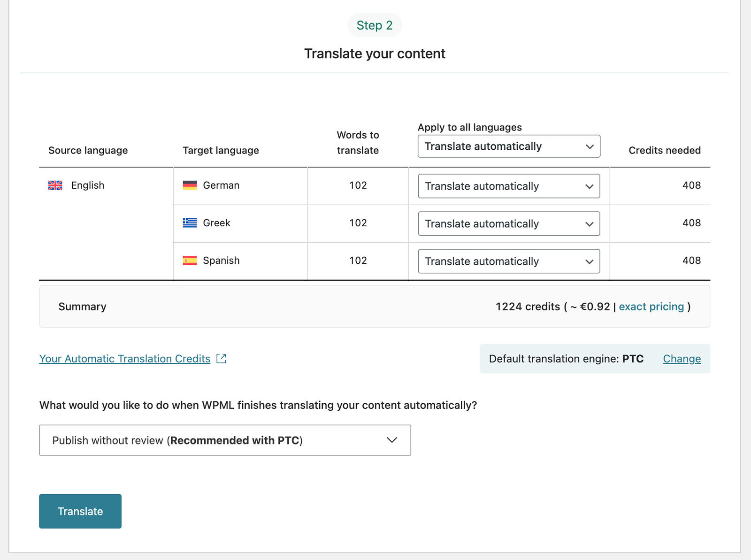
Task: Click external link icon next to Translation Credits
Action: click(x=221, y=359)
